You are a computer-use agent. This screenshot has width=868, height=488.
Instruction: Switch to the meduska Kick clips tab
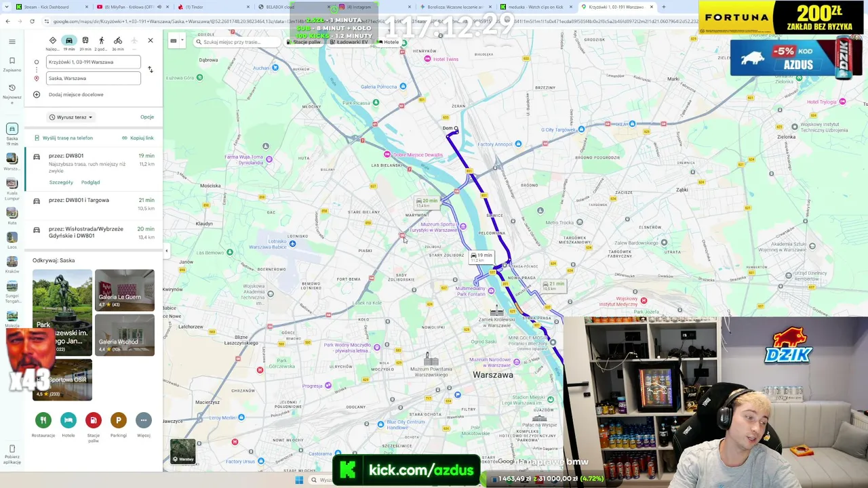(x=536, y=7)
